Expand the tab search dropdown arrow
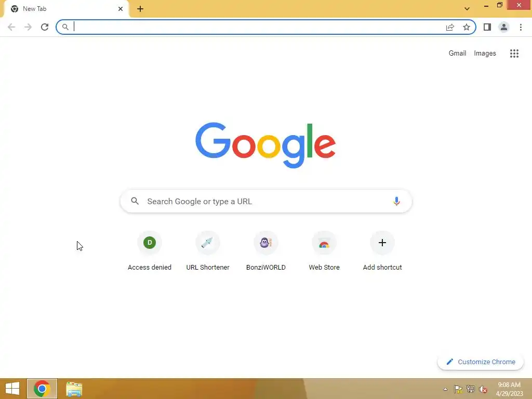This screenshot has width=532, height=399. (x=467, y=9)
